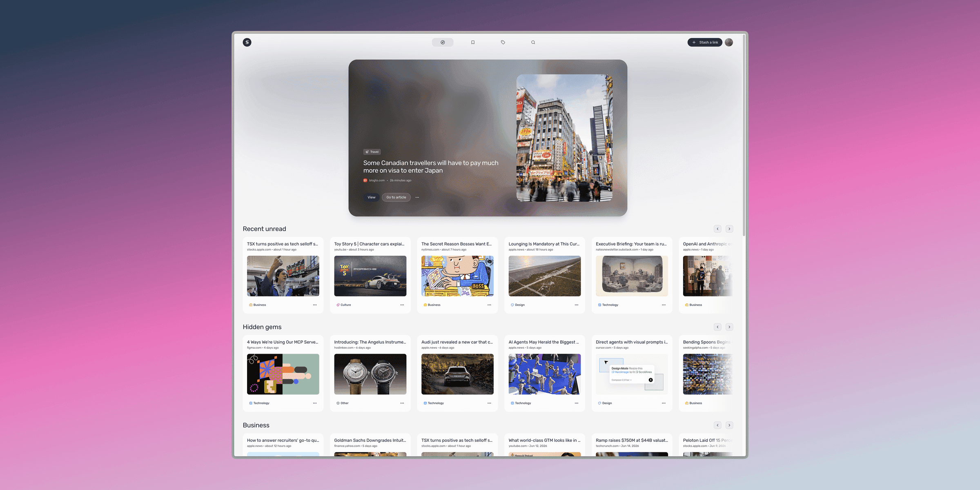This screenshot has width=980, height=490.
Task: Open the search icon in top navigation
Action: [533, 42]
